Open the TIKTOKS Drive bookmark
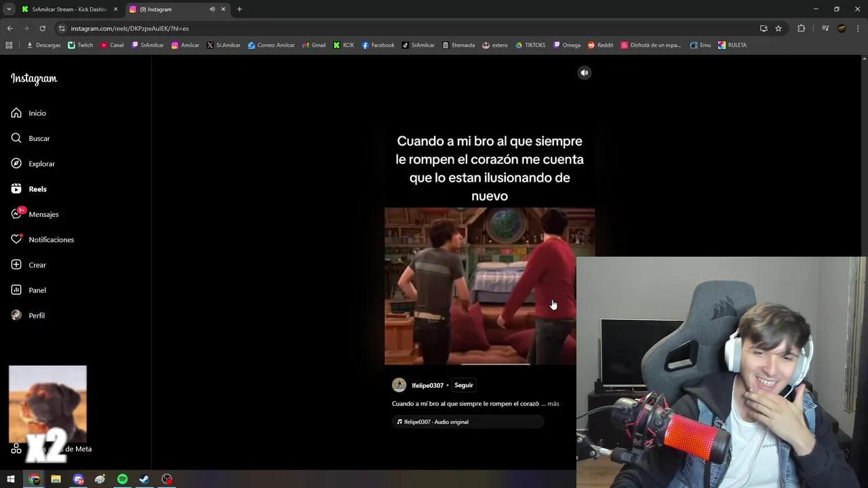The width and height of the screenshot is (868, 488). tap(530, 45)
